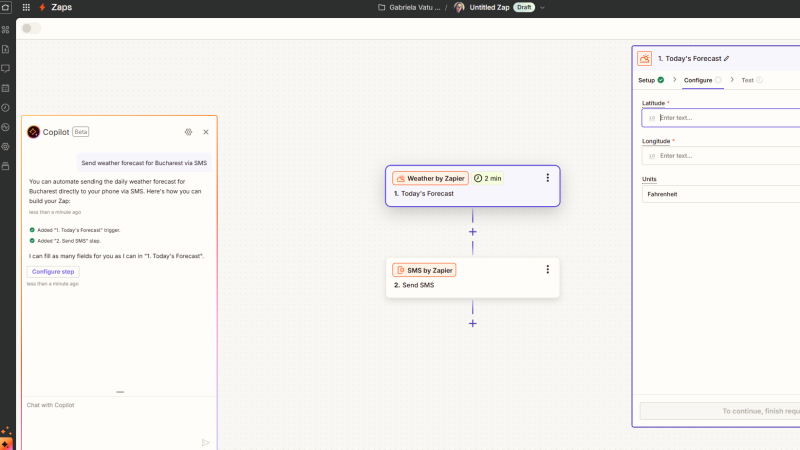
Task: Switch to the Setup tab
Action: pos(651,80)
